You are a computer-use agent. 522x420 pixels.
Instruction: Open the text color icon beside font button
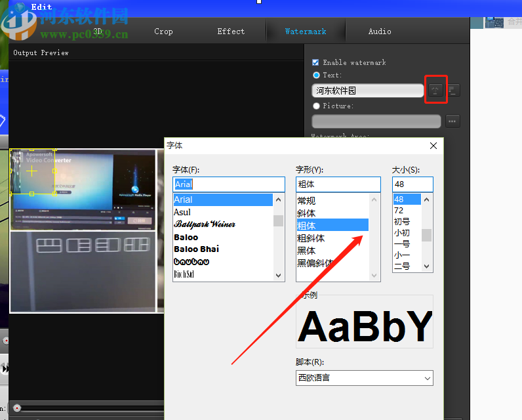[453, 91]
